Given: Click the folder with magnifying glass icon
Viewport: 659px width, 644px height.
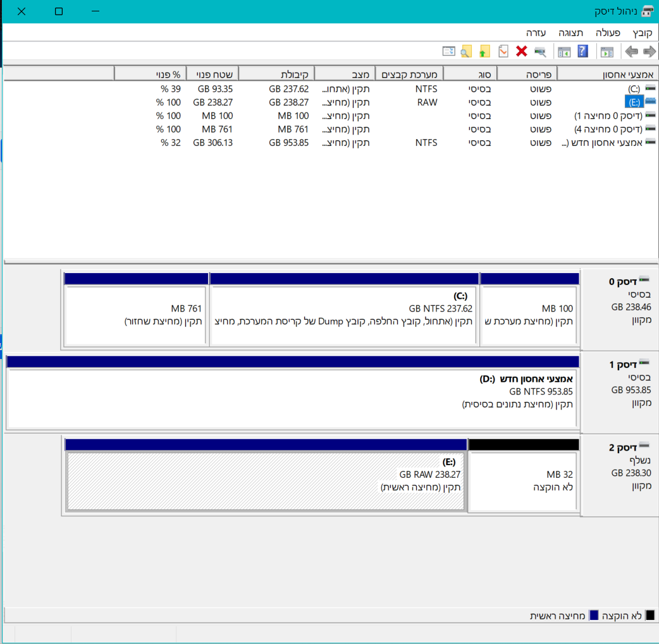Looking at the screenshot, I should coord(467,52).
